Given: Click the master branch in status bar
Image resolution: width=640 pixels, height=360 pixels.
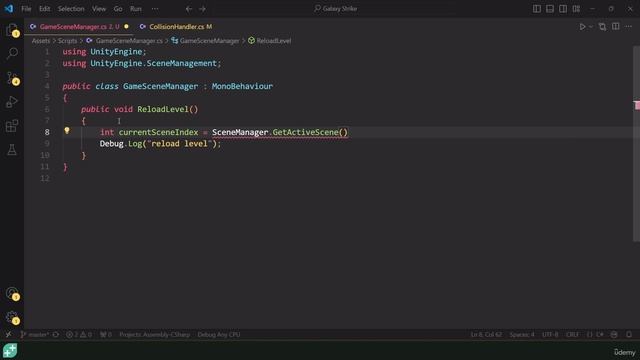Looking at the screenshot, I should click(34, 335).
